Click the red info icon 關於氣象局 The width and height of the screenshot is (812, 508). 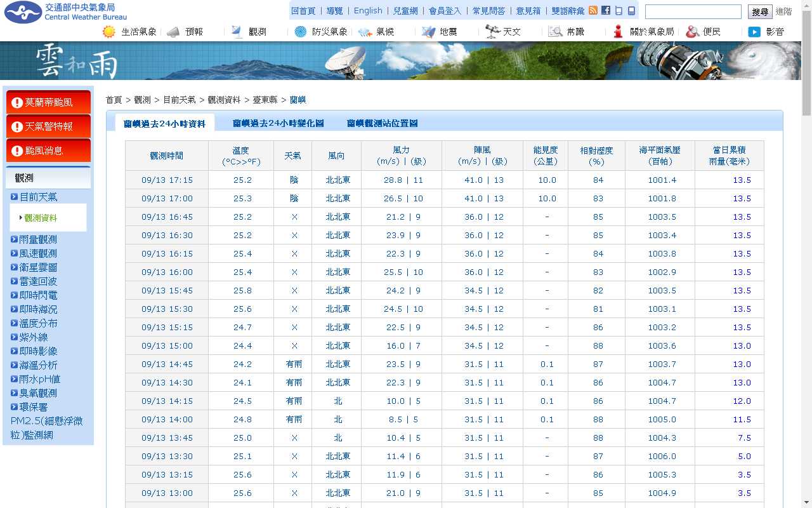[x=618, y=32]
